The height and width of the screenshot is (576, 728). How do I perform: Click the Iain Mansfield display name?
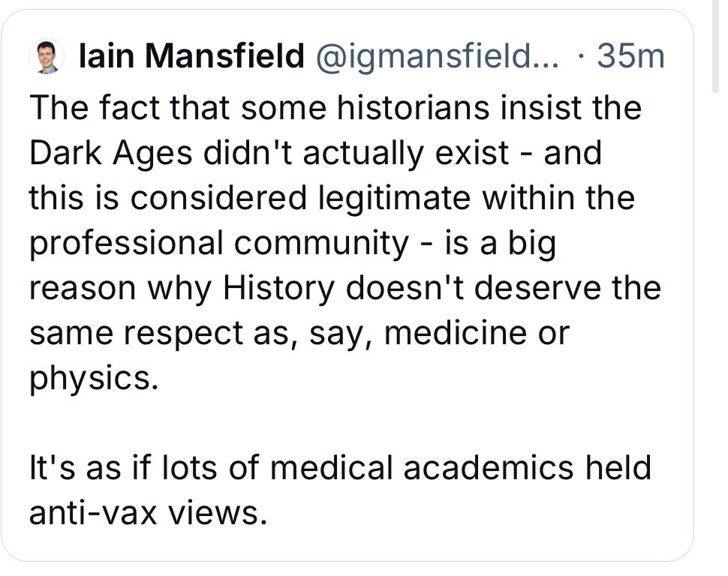click(191, 56)
